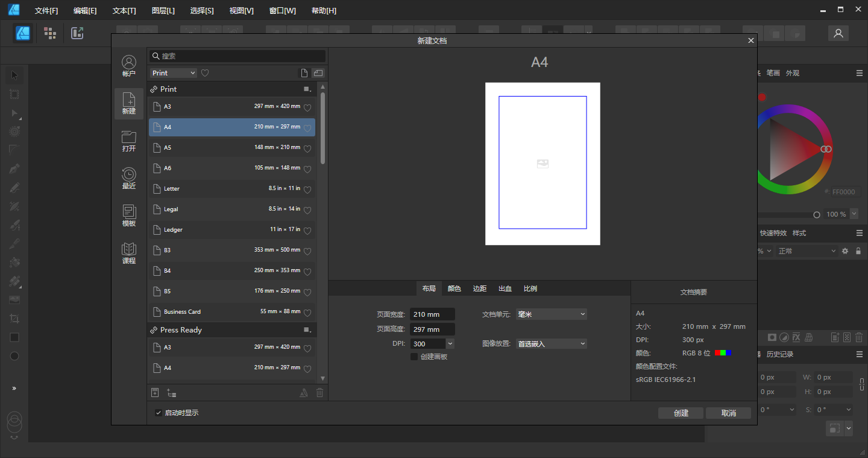Favorite the A3 Print preset
The height and width of the screenshot is (458, 868).
coord(307,108)
